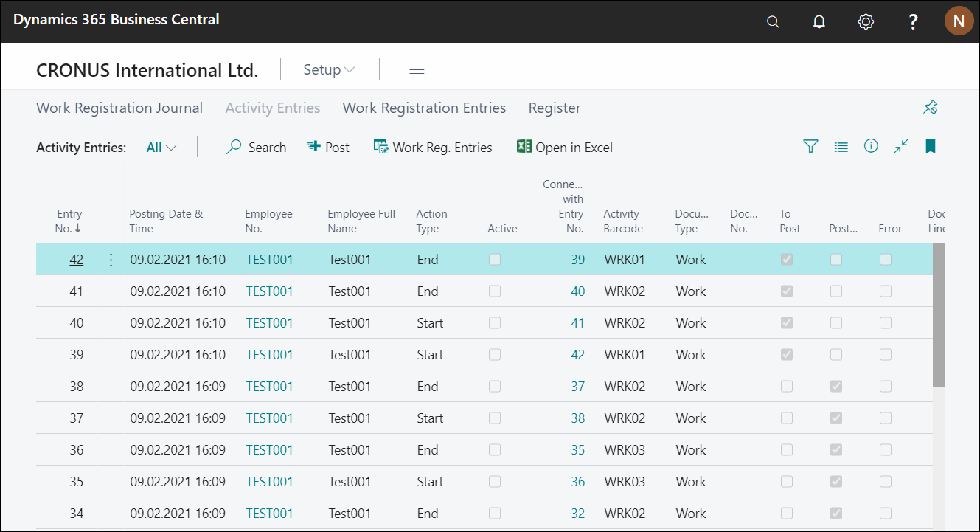The image size is (980, 532).
Task: Click the pin page icon
Action: [x=931, y=108]
